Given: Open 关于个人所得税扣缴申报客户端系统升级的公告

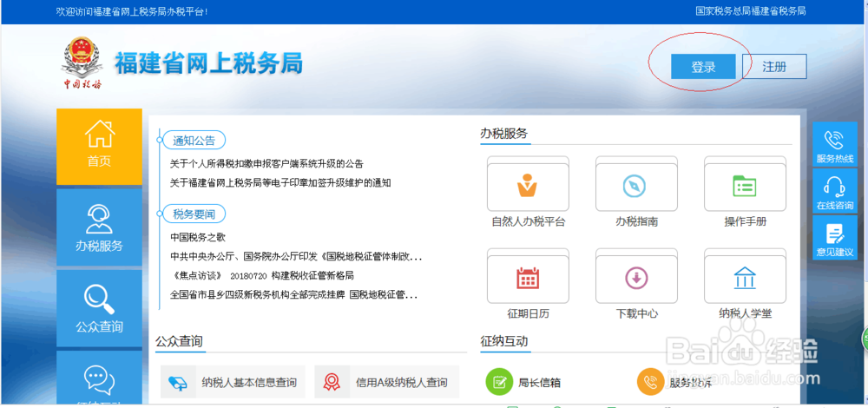Looking at the screenshot, I should tap(266, 164).
